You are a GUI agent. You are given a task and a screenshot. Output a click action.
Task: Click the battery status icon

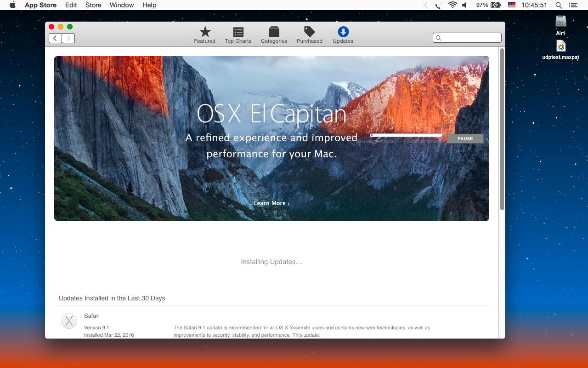point(496,5)
